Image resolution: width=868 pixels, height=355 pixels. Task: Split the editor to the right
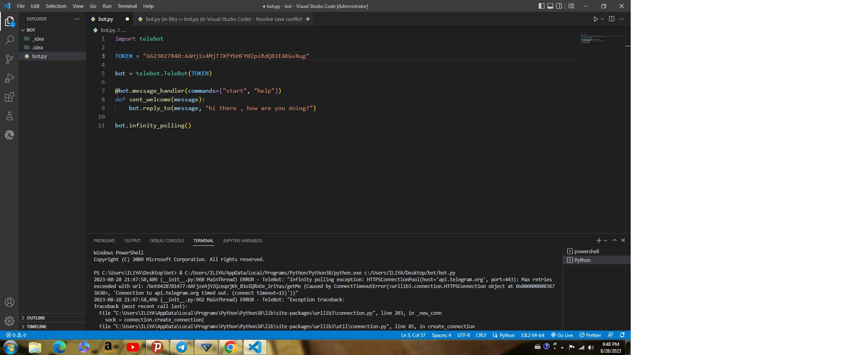coord(611,19)
